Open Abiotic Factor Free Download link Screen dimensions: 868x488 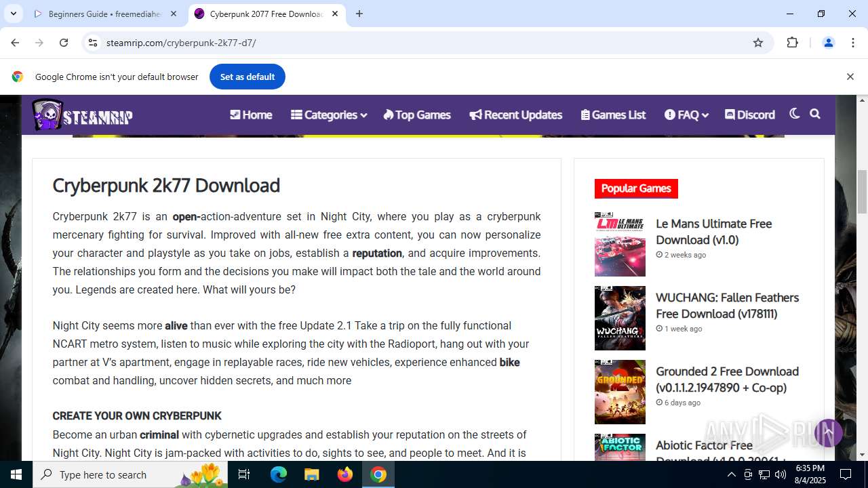(x=721, y=452)
